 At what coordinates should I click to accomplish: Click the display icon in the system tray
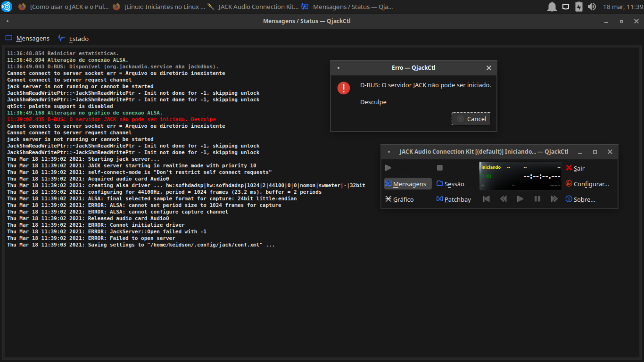point(566,7)
